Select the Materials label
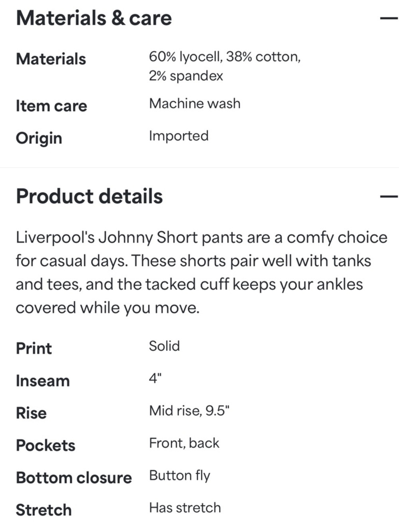 tap(51, 59)
